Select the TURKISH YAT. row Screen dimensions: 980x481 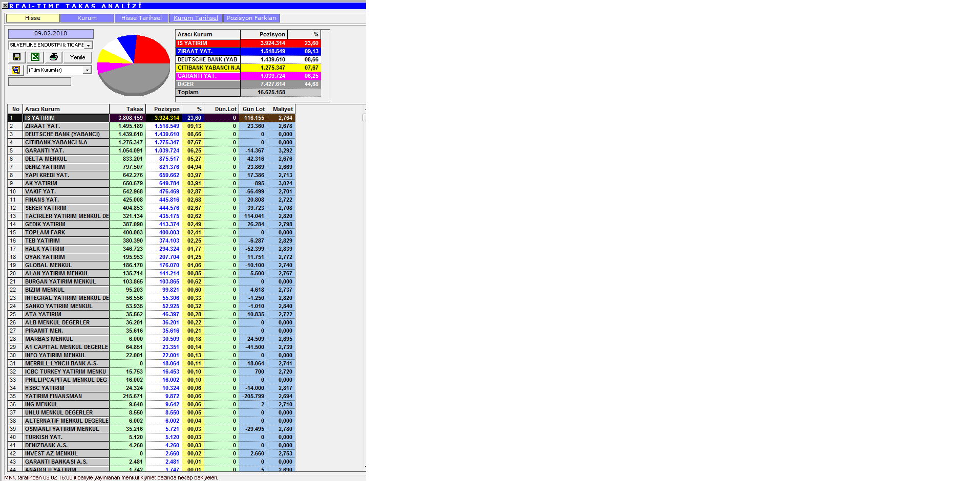tap(151, 437)
